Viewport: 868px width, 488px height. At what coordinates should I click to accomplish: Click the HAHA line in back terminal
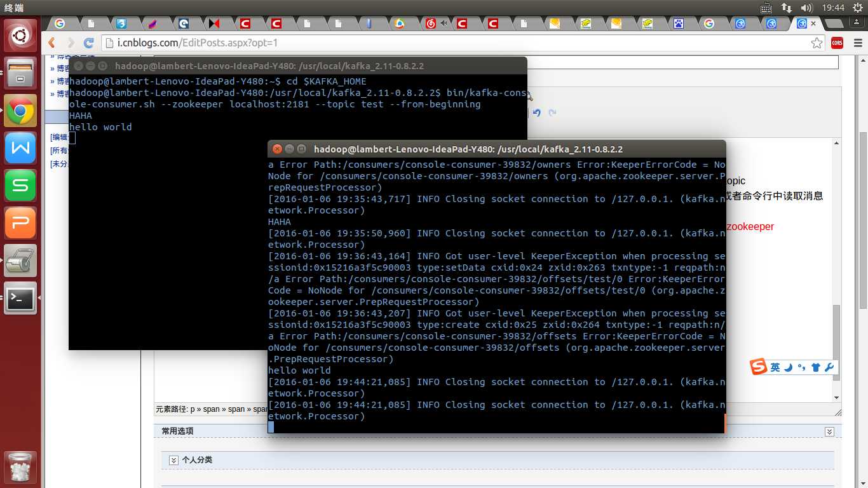click(81, 116)
